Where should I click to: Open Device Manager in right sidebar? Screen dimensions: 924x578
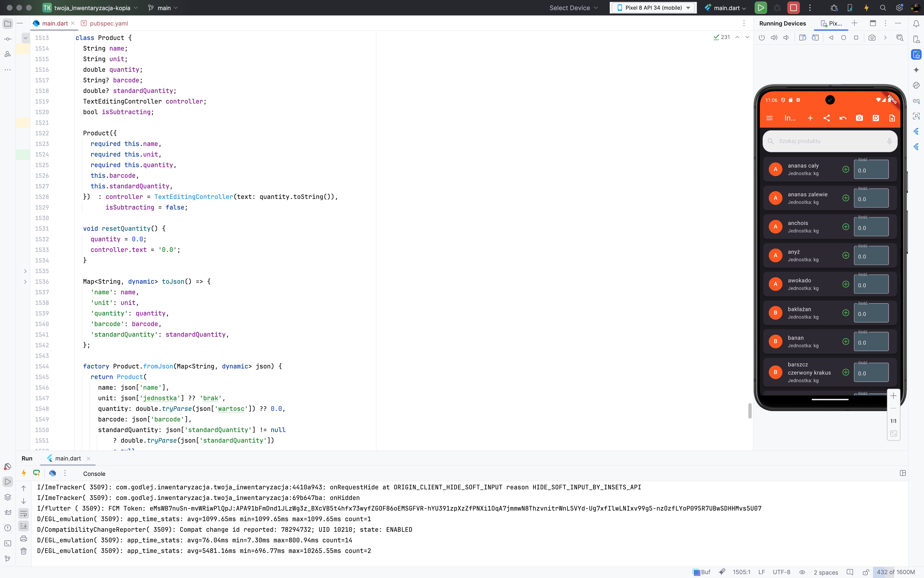[x=916, y=39]
